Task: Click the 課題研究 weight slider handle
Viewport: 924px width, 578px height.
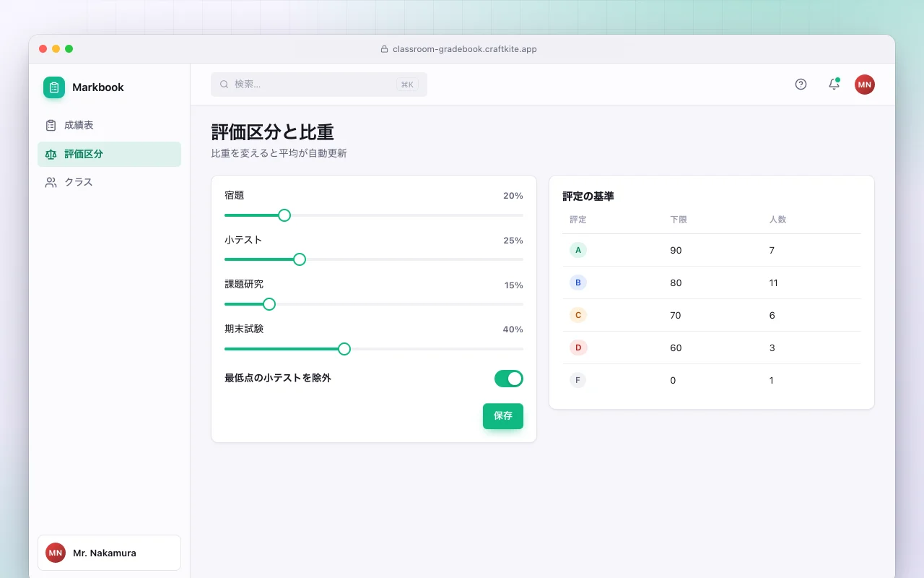Action: pos(269,304)
